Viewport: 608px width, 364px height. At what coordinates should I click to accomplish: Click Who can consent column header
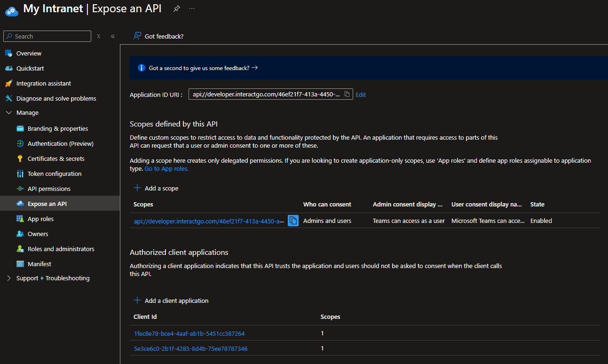327,204
